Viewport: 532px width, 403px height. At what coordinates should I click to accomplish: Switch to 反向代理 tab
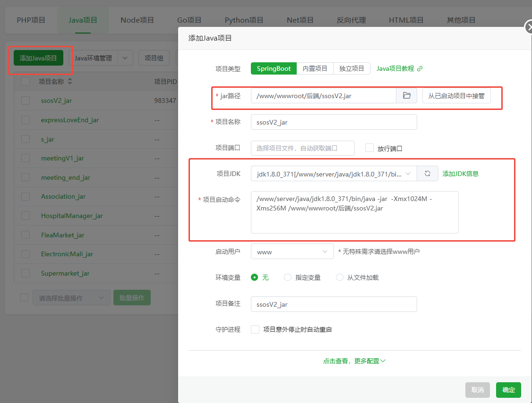click(x=351, y=20)
